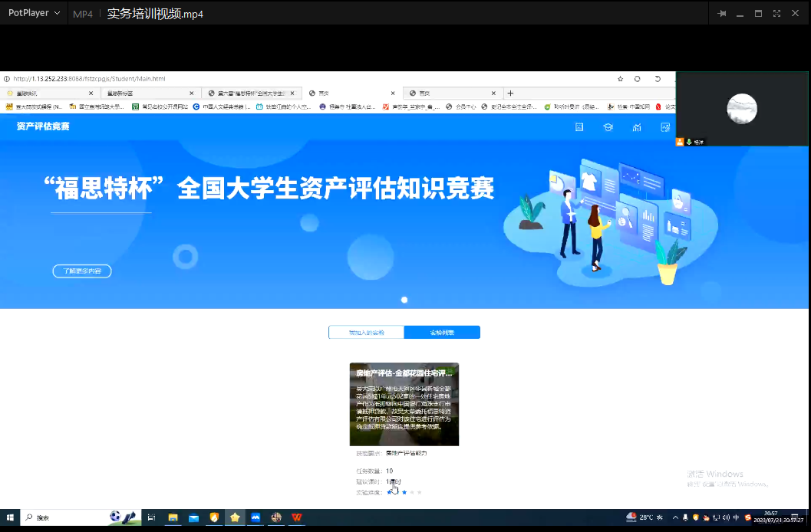Open Task View from the taskbar

152,517
